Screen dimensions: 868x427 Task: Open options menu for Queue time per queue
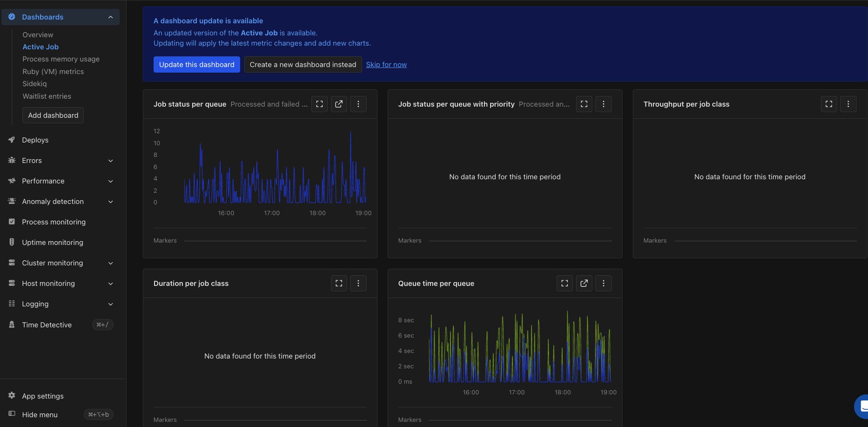(604, 284)
